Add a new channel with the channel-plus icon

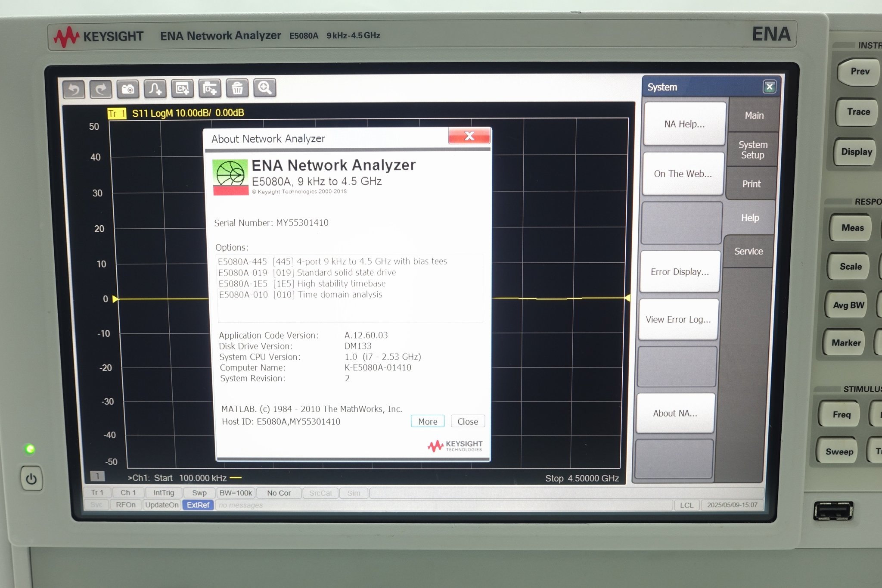pos(183,88)
